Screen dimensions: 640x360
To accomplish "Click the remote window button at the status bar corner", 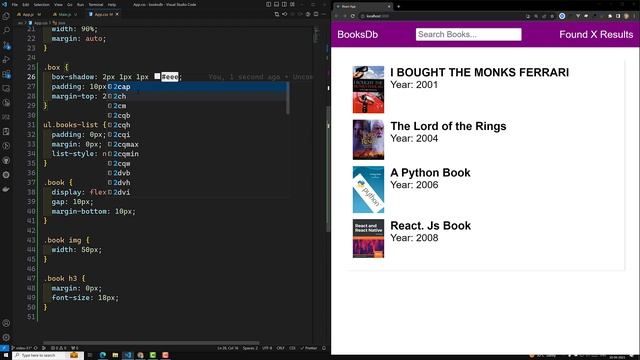I will click(x=4, y=348).
